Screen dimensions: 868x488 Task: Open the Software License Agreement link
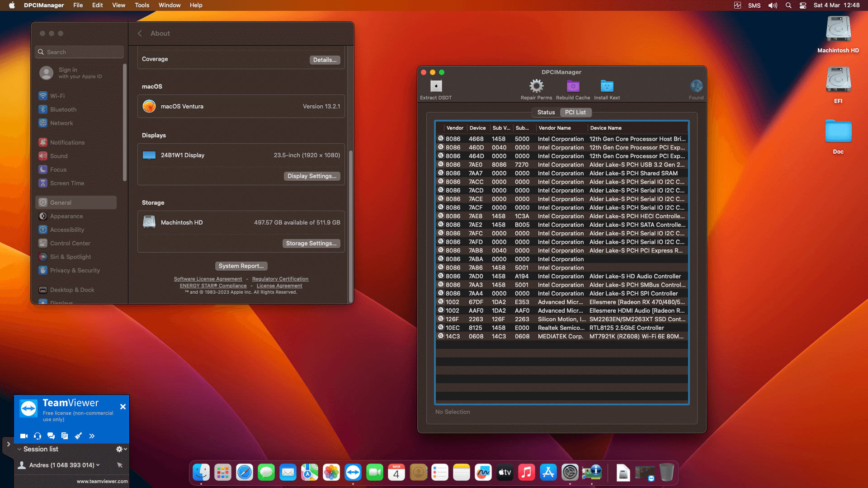click(208, 279)
